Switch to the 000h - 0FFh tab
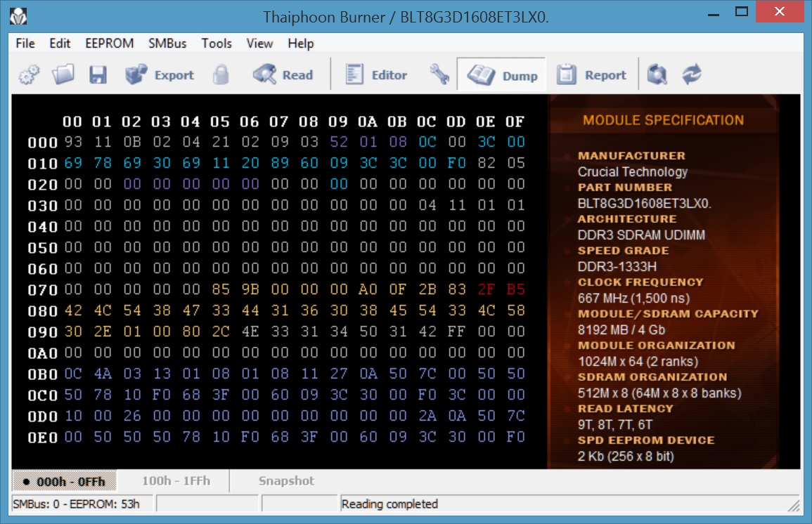The width and height of the screenshot is (812, 524). 65,482
